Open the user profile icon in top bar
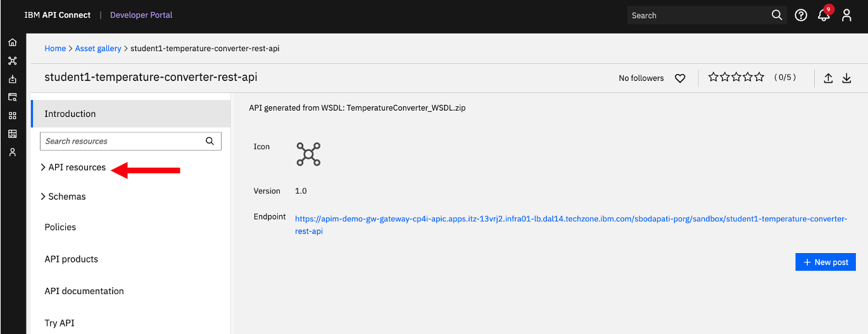Viewport: 868px width, 334px height. tap(846, 15)
